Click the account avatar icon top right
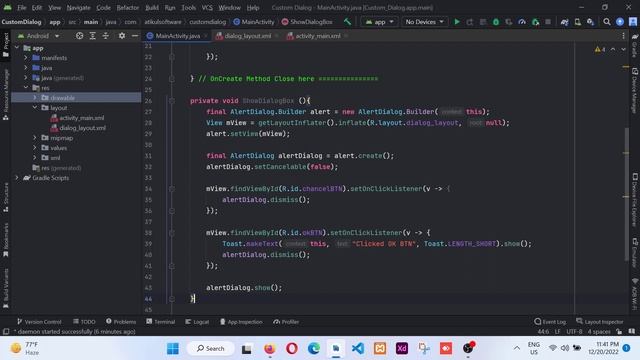Image resolution: width=640 pixels, height=360 pixels. [x=633, y=22]
